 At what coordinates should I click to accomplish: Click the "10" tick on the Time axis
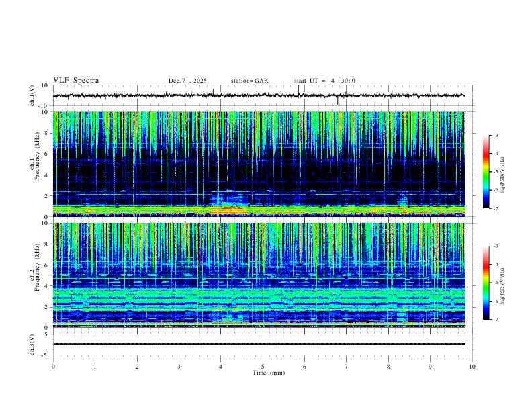click(x=472, y=367)
